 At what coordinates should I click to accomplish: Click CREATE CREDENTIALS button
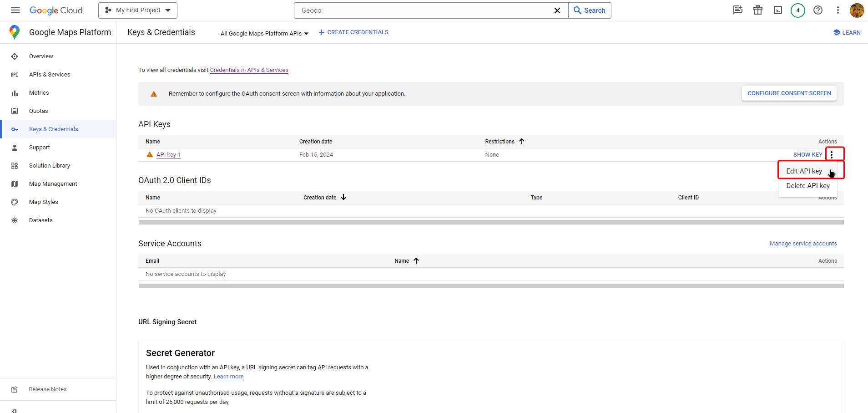[353, 32]
